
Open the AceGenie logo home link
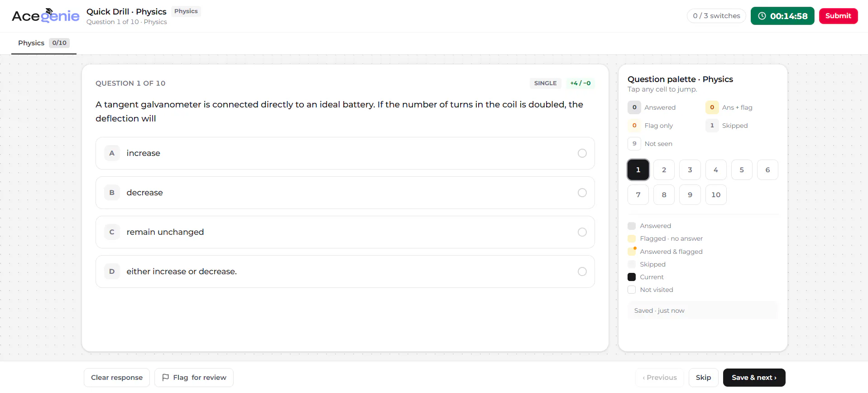pyautogui.click(x=45, y=16)
